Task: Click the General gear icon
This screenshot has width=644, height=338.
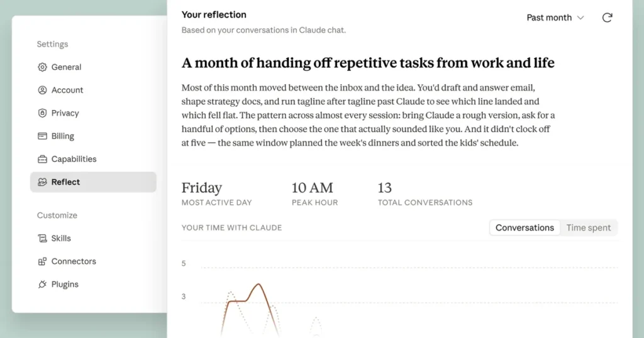Action: click(x=42, y=67)
